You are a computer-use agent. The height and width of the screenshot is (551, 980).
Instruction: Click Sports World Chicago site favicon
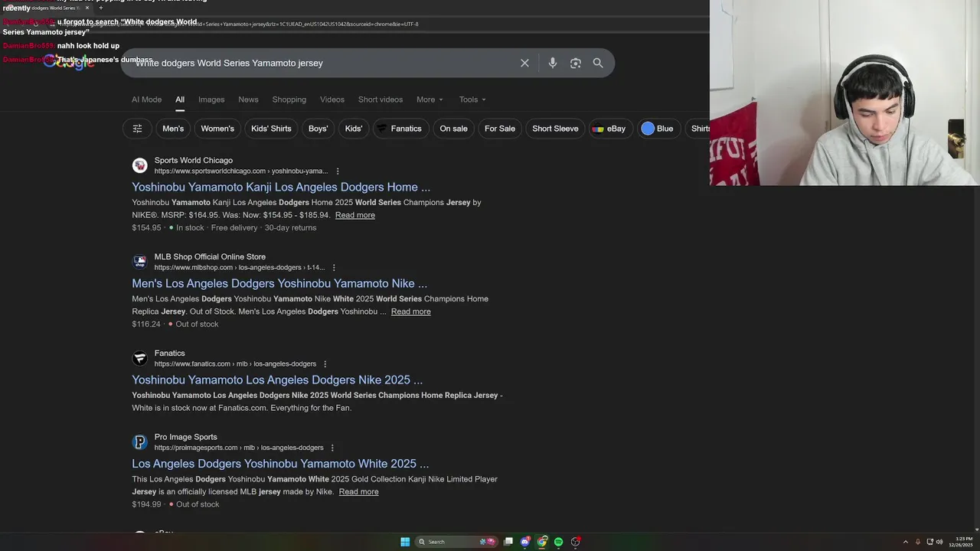point(139,165)
